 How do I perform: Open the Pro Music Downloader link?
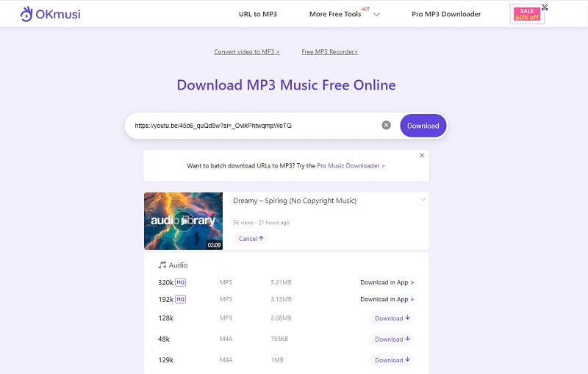click(351, 165)
